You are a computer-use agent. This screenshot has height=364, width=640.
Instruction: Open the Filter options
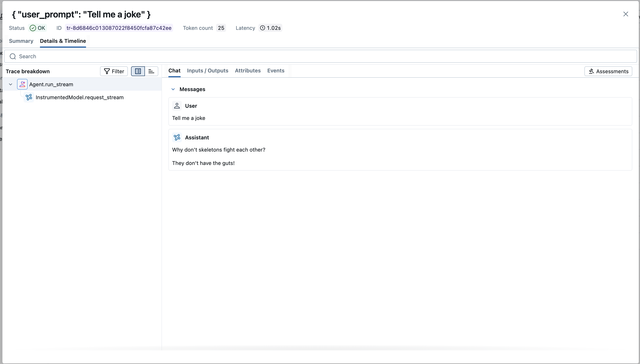pyautogui.click(x=113, y=71)
